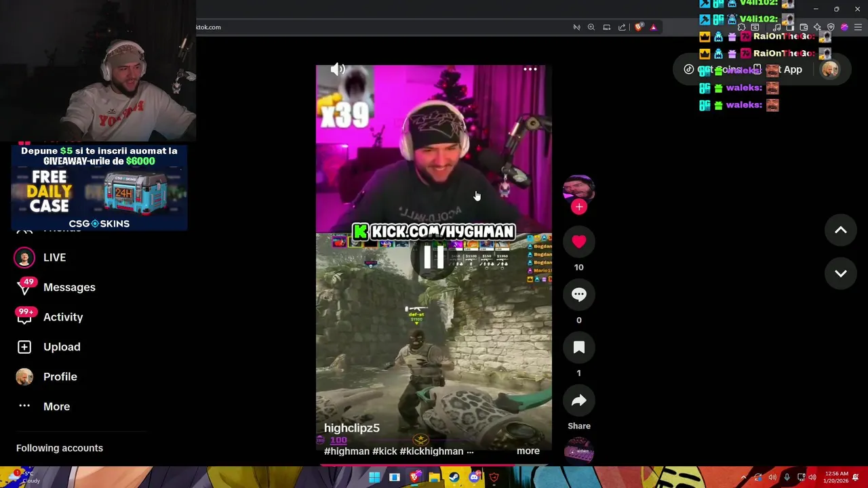This screenshot has width=868, height=488.
Task: Click the #highman hashtag
Action: pos(347,451)
